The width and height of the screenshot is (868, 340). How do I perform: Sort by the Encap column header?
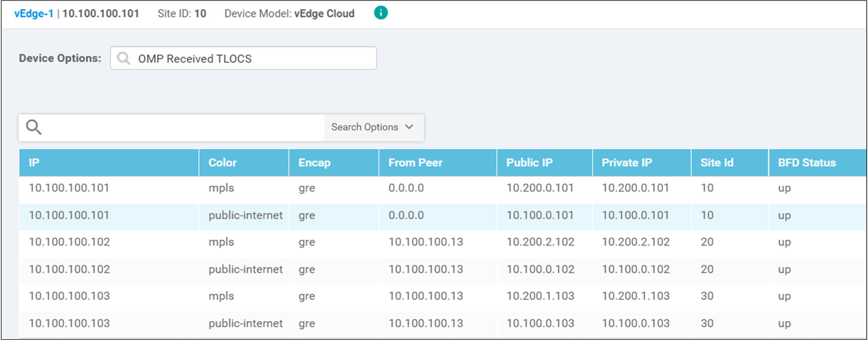tap(334, 162)
